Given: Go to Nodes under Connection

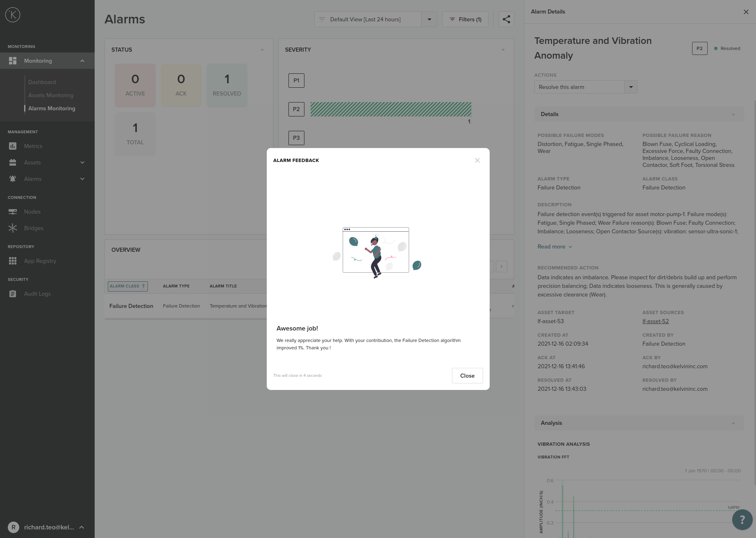Looking at the screenshot, I should pos(32,212).
